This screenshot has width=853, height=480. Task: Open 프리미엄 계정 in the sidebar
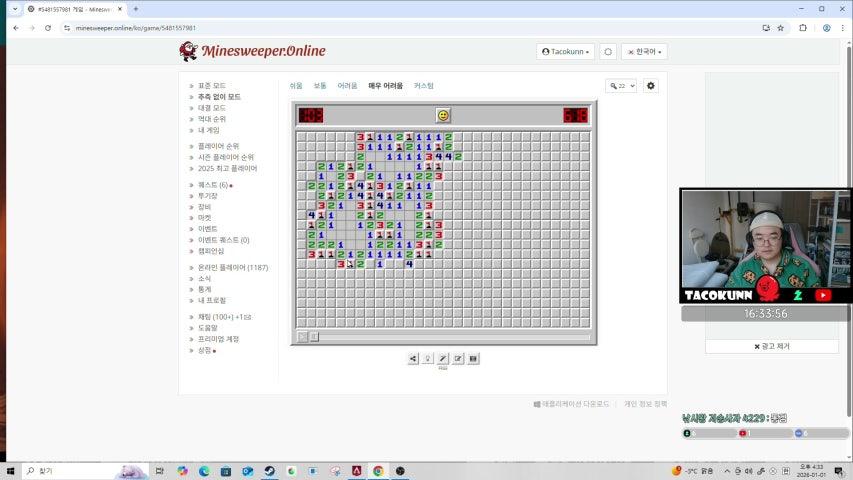(x=218, y=339)
